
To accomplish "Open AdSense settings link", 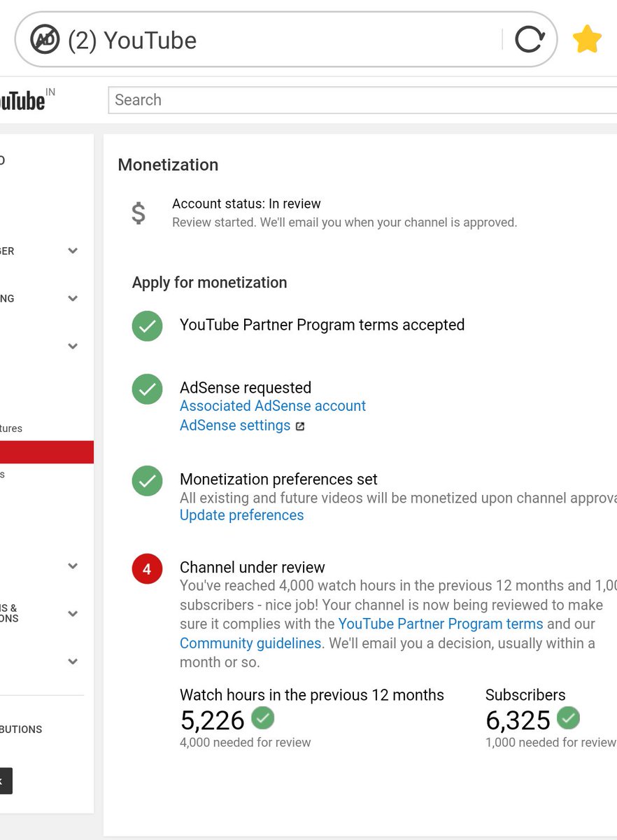I will (x=235, y=426).
